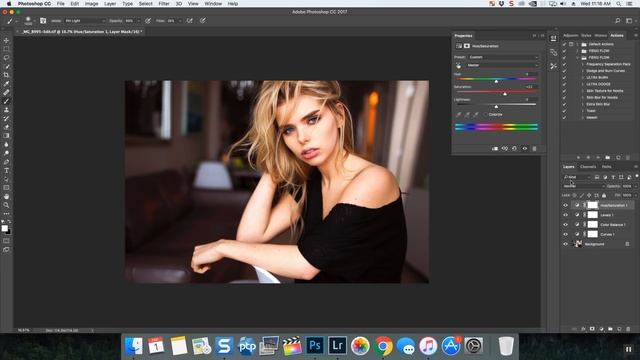Enable the Colorize checkbox
The height and width of the screenshot is (360, 640).
click(x=485, y=115)
